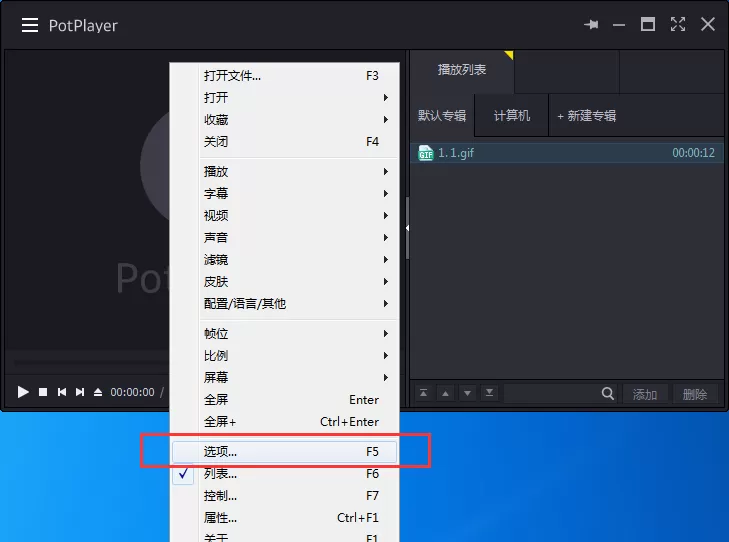Click the 添加 button in playlist
Viewport: 729px width, 542px height.
(645, 394)
